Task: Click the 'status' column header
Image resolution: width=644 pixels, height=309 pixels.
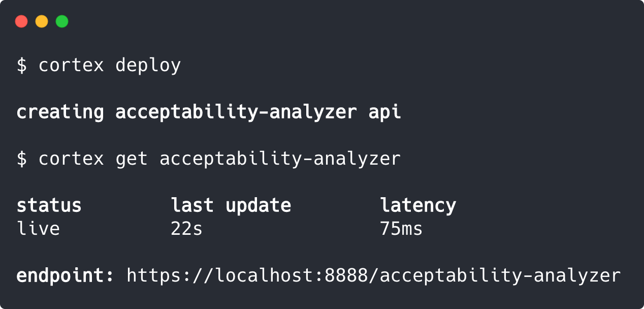Action: click(x=49, y=205)
